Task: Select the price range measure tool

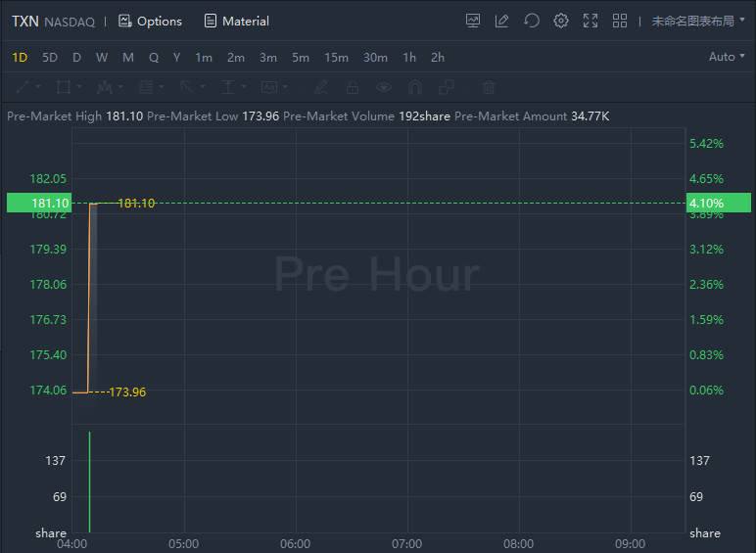Action: (228, 87)
